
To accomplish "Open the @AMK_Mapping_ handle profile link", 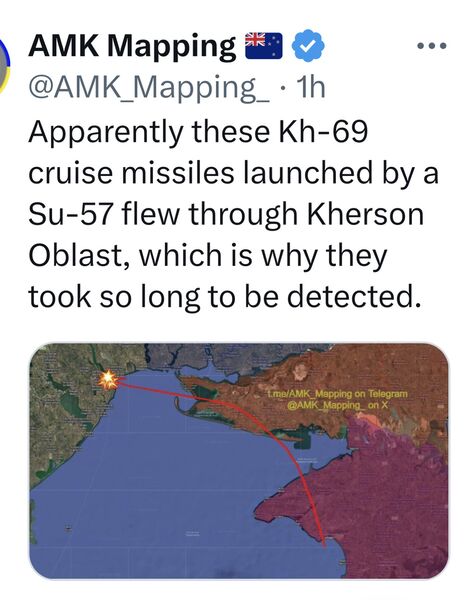I will click(149, 88).
